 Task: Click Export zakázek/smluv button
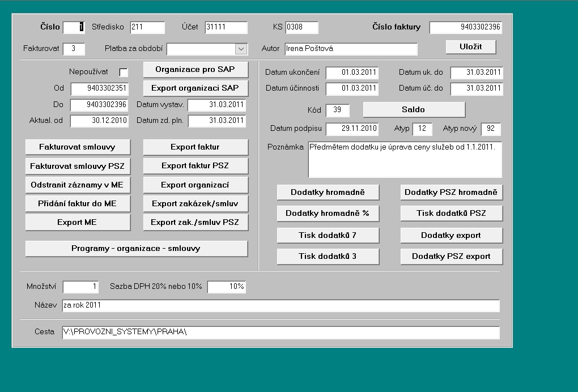(x=195, y=204)
